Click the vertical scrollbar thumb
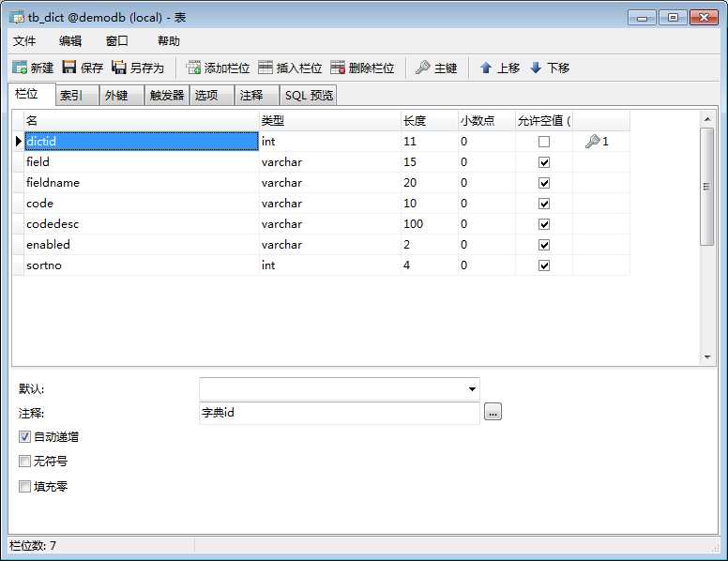Image resolution: width=728 pixels, height=561 pixels. [707, 187]
